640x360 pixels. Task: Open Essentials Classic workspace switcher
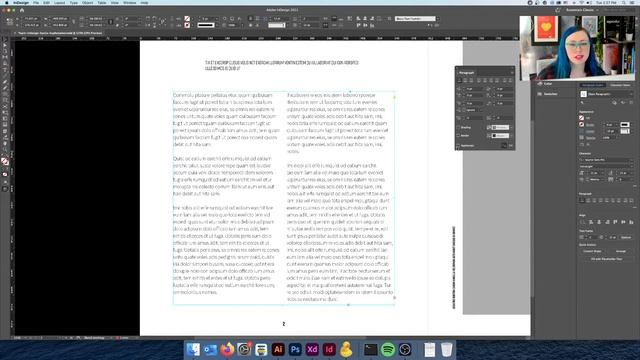click(582, 10)
